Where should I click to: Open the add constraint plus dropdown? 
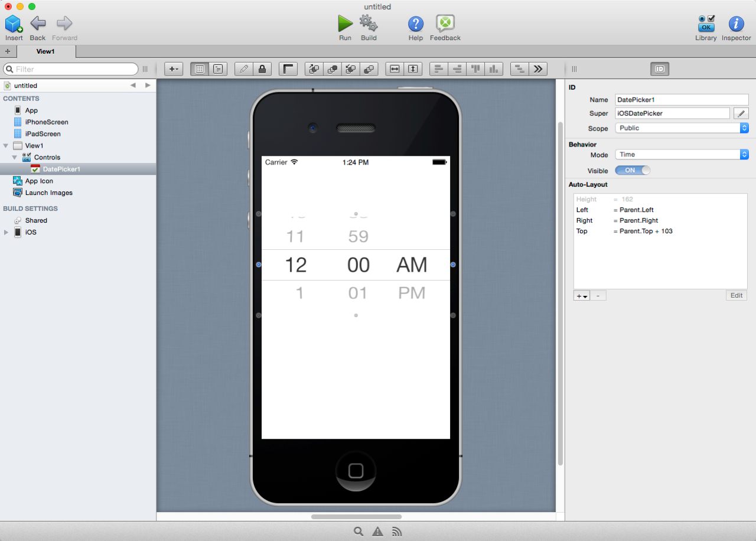coord(582,295)
